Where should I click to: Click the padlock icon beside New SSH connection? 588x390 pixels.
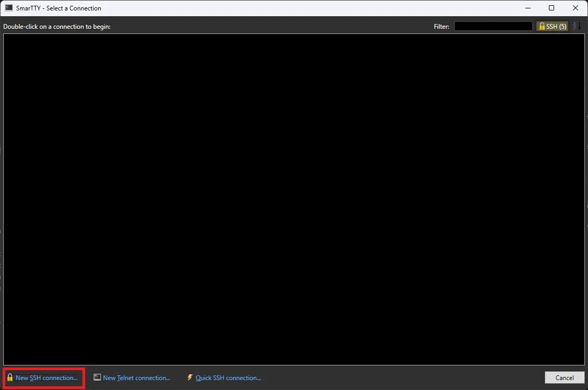tap(9, 377)
